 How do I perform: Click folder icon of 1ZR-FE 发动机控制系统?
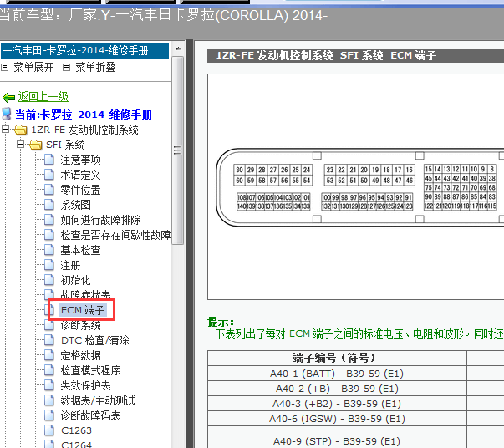(21, 130)
